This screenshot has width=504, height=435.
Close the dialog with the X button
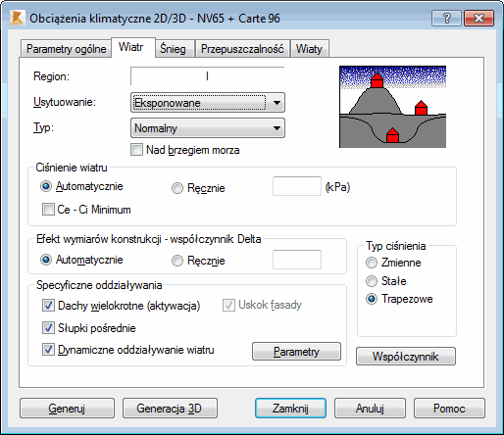tap(479, 18)
